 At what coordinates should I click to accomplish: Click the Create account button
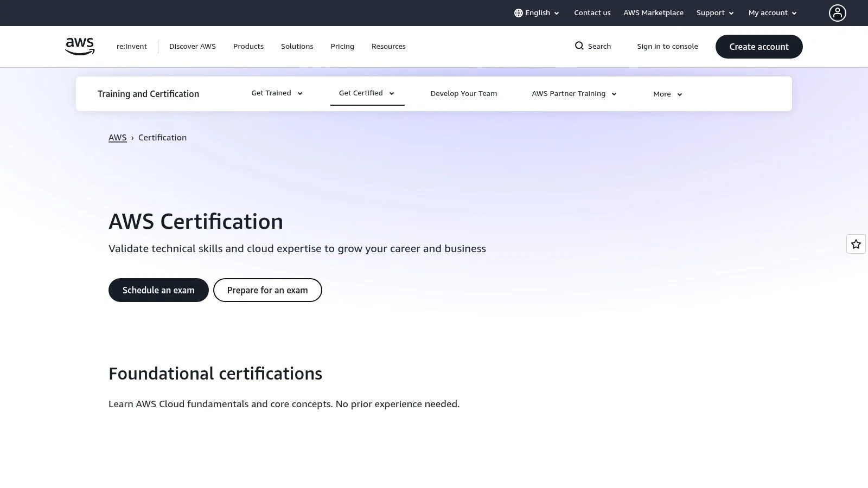[x=759, y=47]
